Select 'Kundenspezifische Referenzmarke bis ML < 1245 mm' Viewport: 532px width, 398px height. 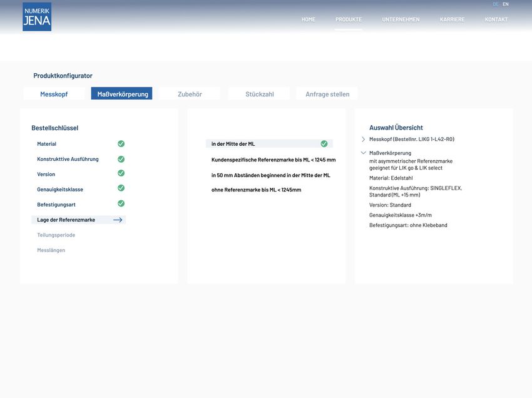[x=273, y=160]
